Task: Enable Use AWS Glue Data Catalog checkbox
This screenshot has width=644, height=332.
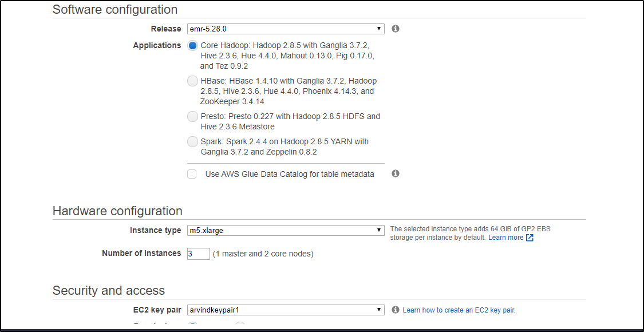Action: tap(192, 174)
